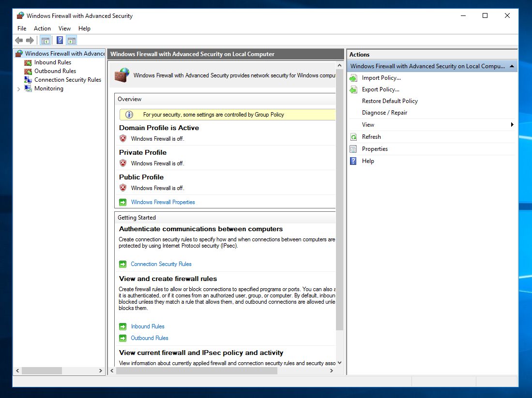This screenshot has width=532, height=398.
Task: Click the center pane horizontal scrollbar thumb
Action: (x=197, y=371)
